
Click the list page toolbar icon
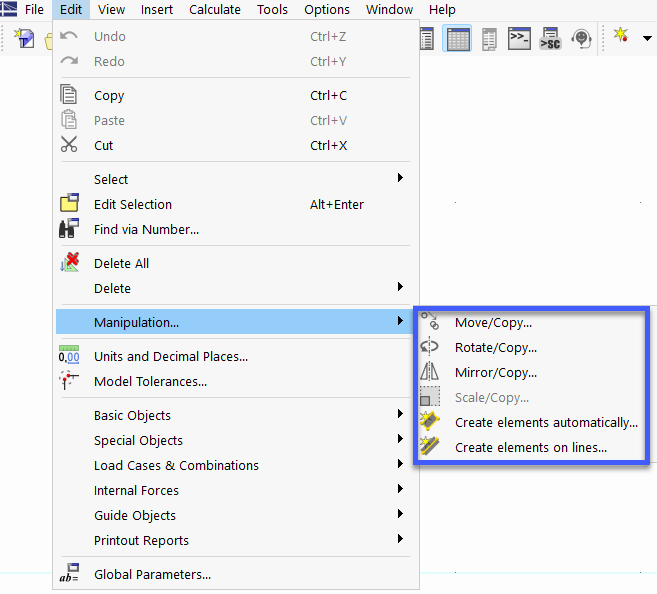click(x=427, y=39)
